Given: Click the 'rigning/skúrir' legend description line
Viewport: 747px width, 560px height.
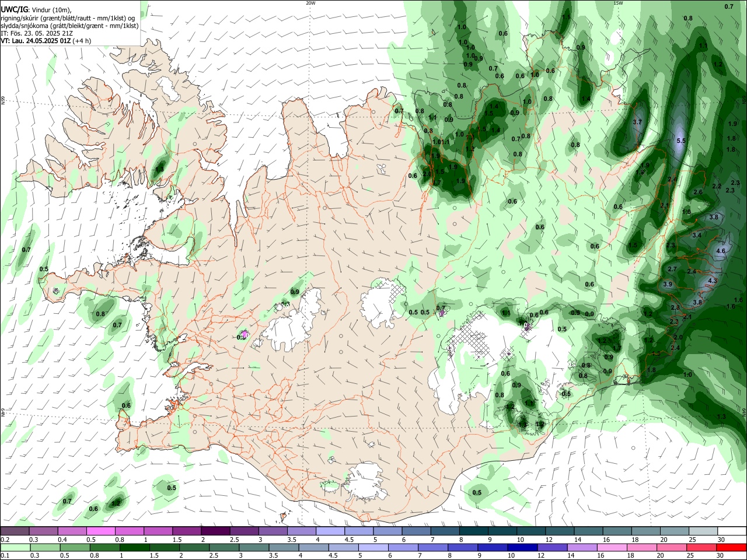Looking at the screenshot, I should click(x=68, y=18).
